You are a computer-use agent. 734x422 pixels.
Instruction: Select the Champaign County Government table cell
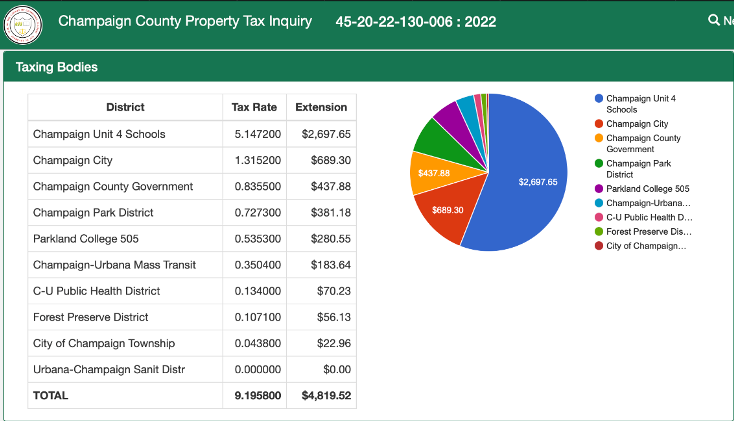click(x=125, y=186)
